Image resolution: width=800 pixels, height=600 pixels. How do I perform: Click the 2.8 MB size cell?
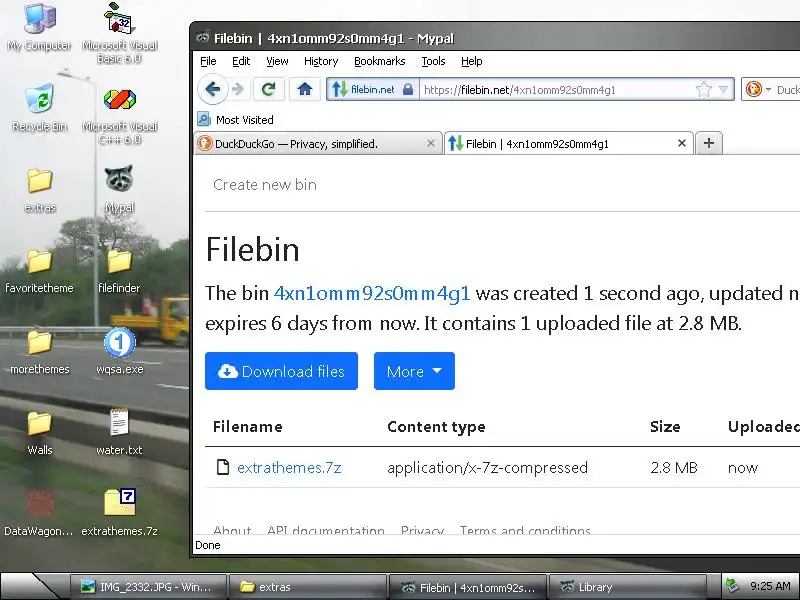[674, 467]
